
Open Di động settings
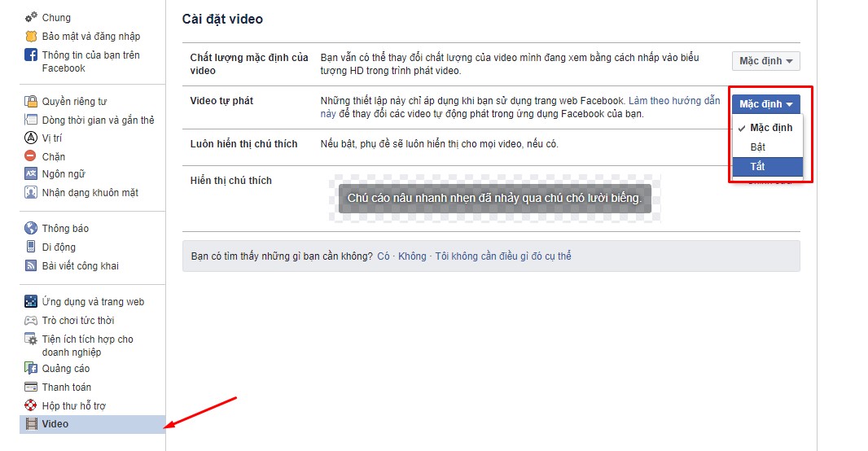click(x=59, y=247)
